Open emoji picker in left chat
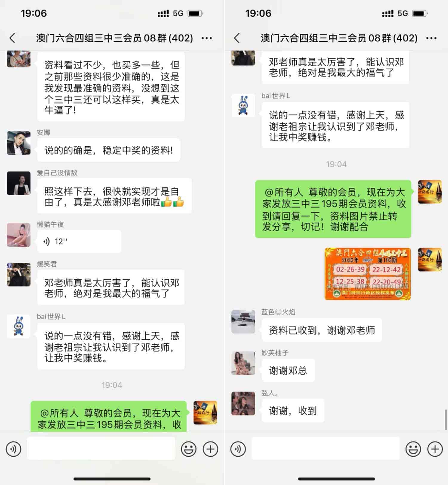448x485 pixels. coord(189,449)
